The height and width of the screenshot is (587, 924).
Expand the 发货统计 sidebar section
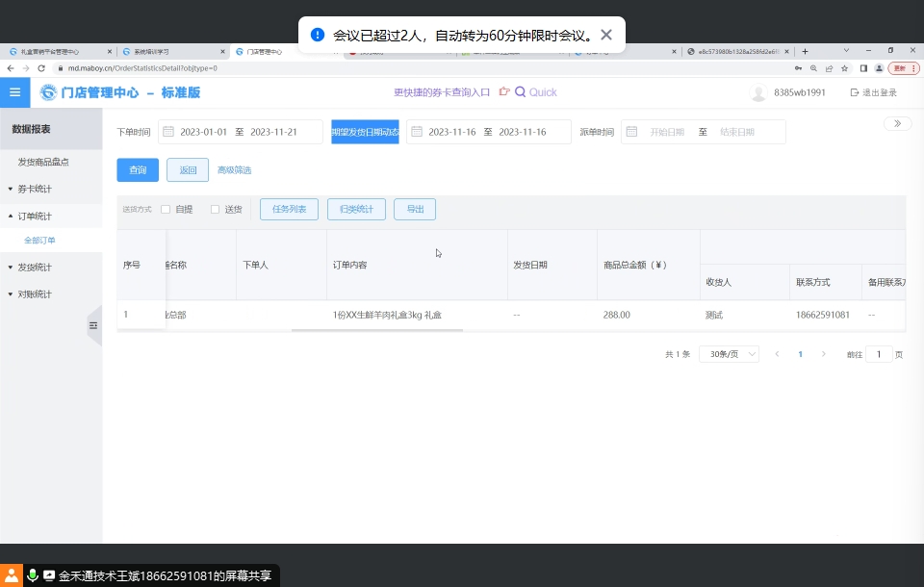coord(35,267)
